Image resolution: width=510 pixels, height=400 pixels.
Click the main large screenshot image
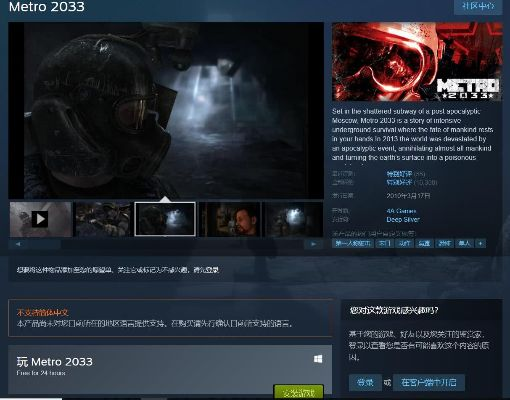(x=166, y=110)
